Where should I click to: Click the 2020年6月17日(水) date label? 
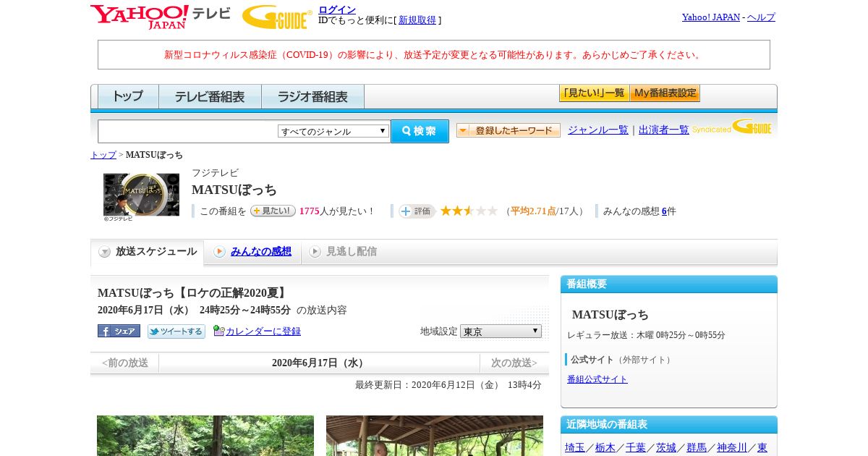pos(319,363)
